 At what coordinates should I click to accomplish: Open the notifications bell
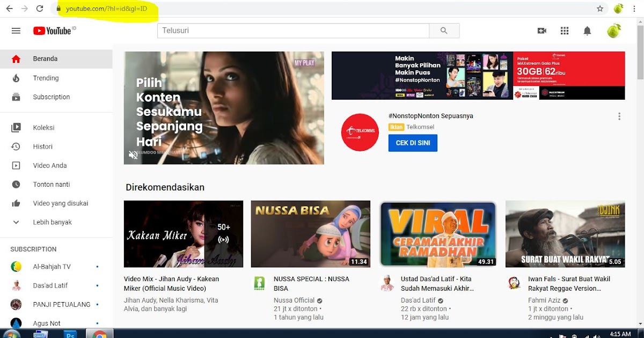click(587, 31)
